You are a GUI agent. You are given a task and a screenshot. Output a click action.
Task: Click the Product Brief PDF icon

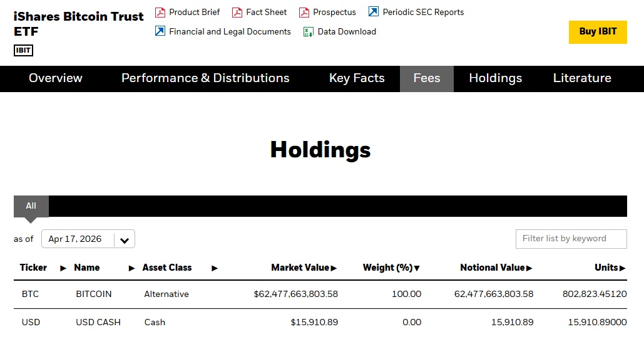(x=160, y=12)
